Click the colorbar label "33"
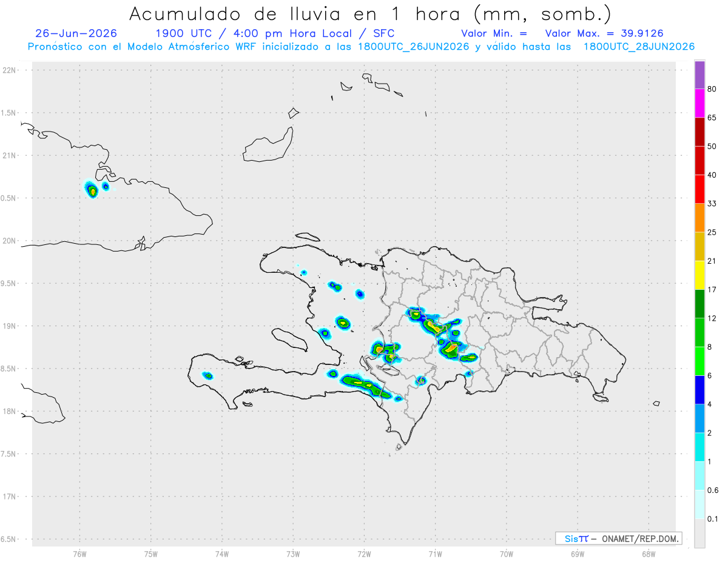 (712, 204)
